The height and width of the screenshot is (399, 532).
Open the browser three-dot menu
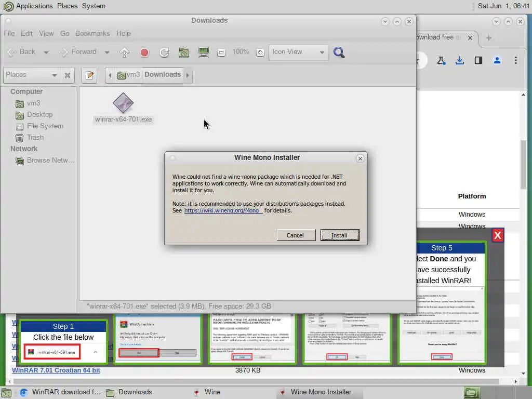[516, 60]
